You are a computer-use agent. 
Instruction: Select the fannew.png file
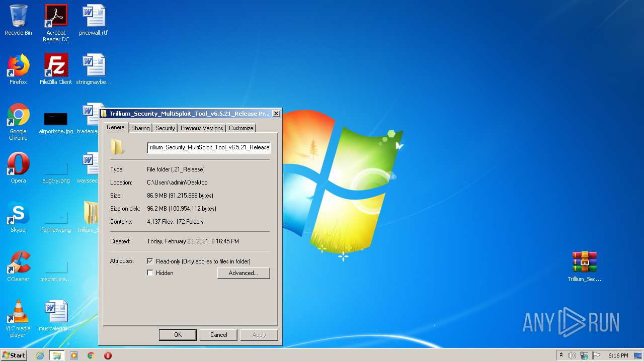[56, 221]
